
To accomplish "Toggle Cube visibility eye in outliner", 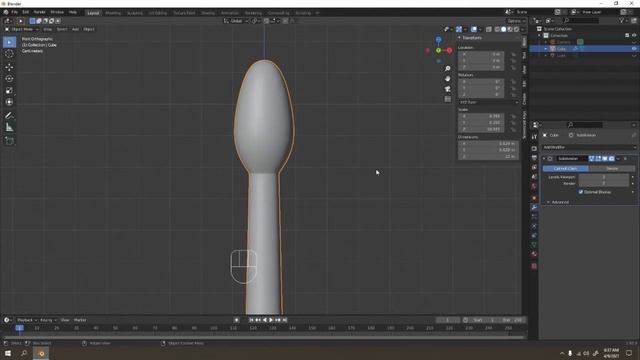I will coord(634,49).
